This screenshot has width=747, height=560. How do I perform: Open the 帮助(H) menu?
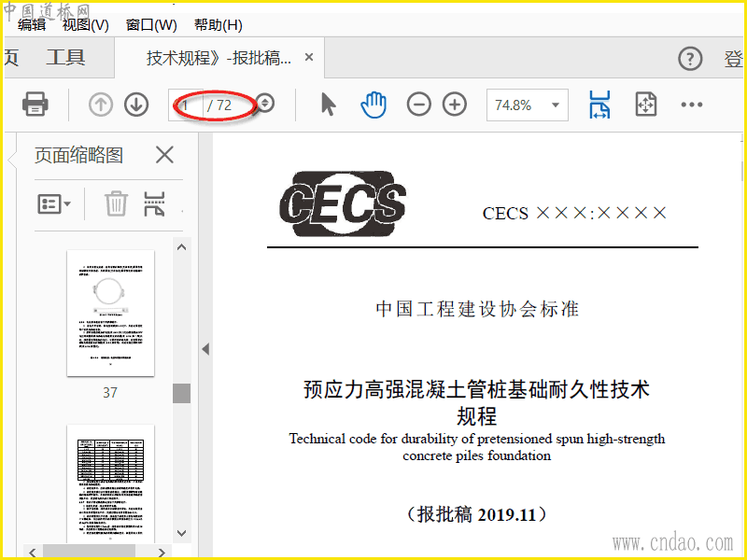point(218,25)
